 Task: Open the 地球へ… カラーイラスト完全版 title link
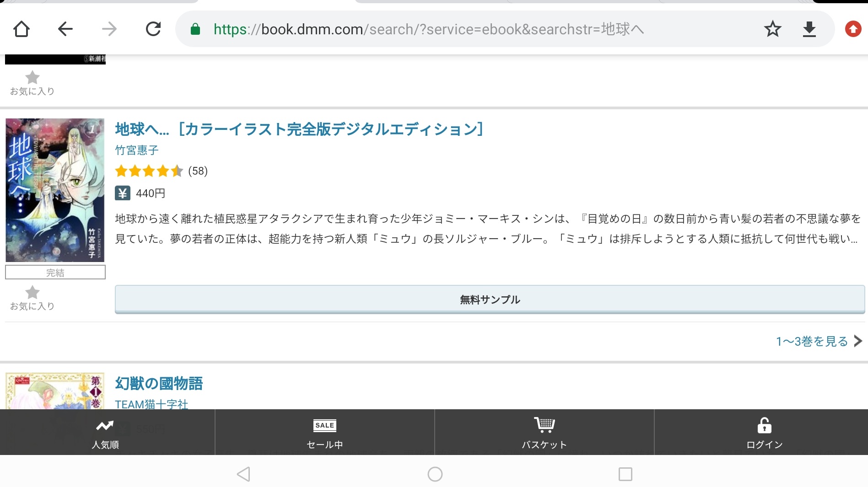tap(299, 129)
